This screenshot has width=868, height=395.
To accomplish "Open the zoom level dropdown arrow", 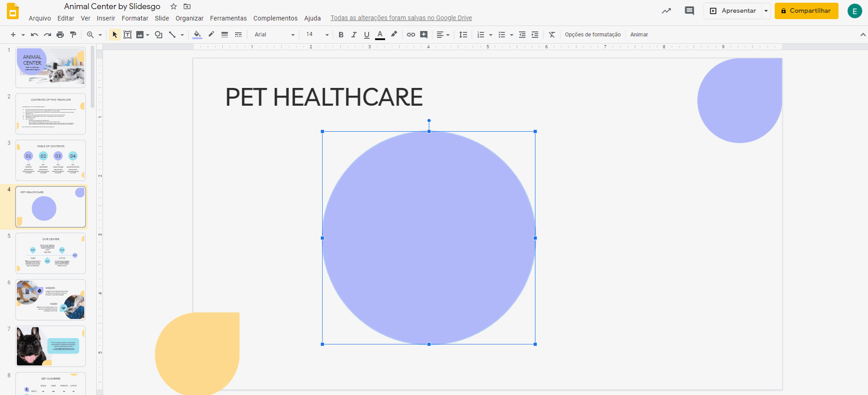I will (100, 35).
